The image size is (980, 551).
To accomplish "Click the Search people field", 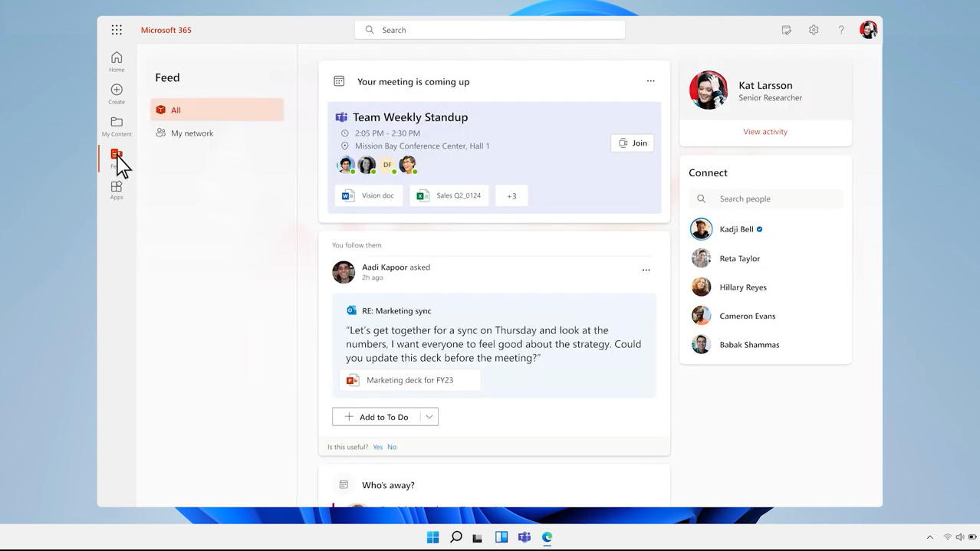I will 765,198.
